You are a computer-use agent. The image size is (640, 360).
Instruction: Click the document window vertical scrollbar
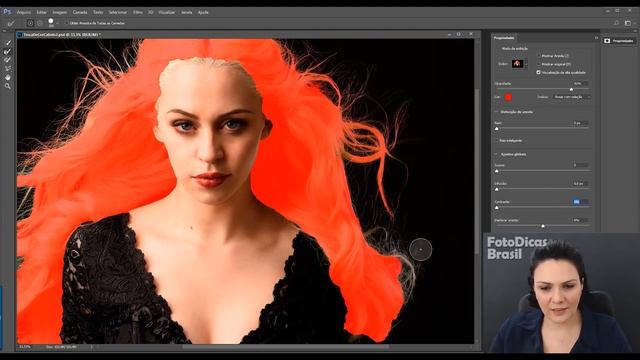pyautogui.click(x=478, y=171)
